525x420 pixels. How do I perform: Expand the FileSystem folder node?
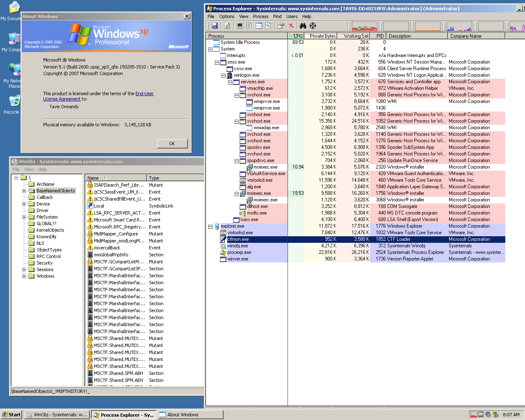pos(24,217)
